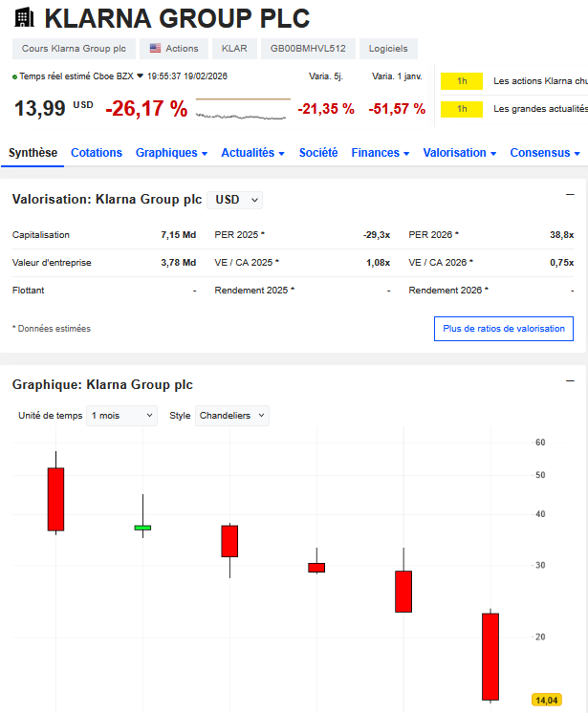Click the first red candlestick near 50

(56, 499)
